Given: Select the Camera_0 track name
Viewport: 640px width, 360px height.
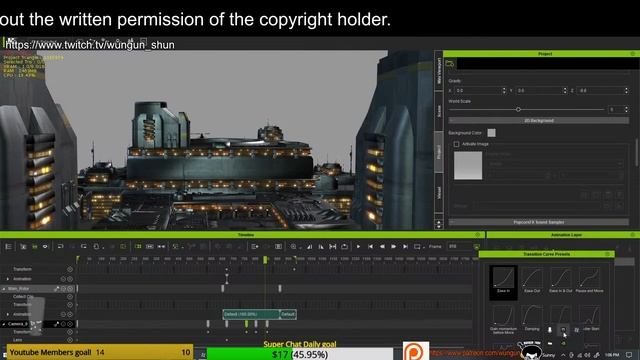Looking at the screenshot, I should coord(18,324).
